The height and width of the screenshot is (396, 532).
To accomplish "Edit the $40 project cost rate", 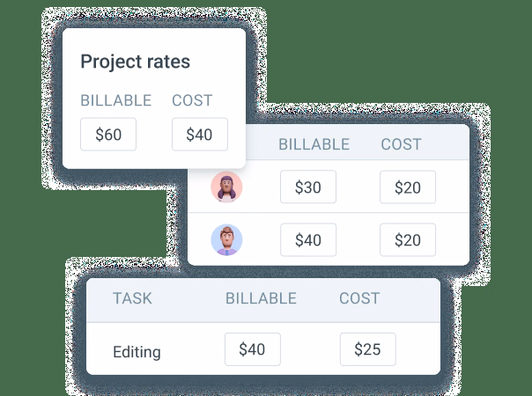I will point(200,135).
